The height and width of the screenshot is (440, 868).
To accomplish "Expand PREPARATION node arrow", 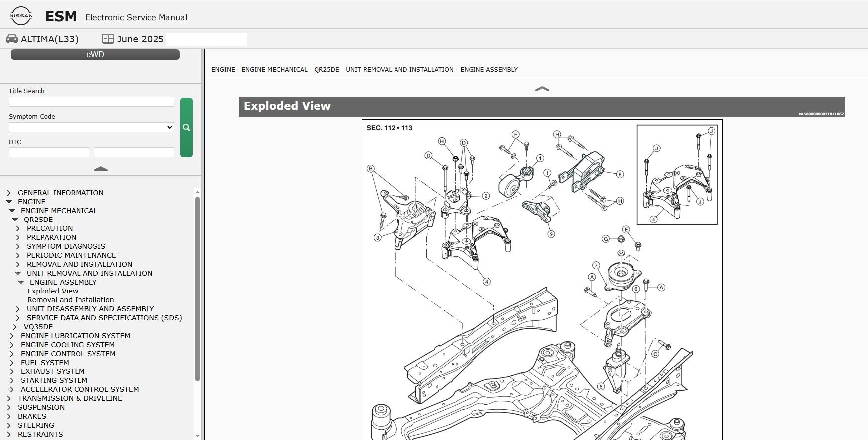I will click(x=18, y=237).
